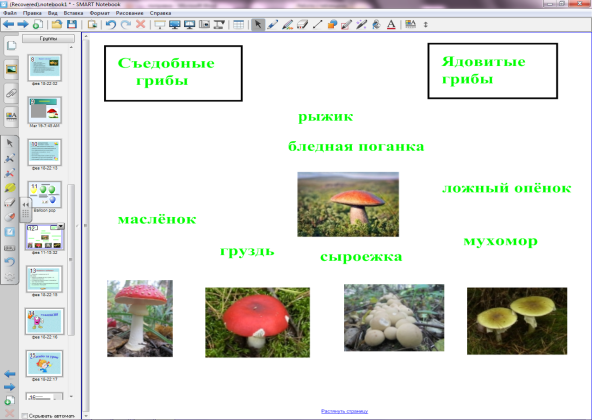Image resolution: width=592 pixels, height=420 pixels.
Task: Open the Рисование menu
Action: pyautogui.click(x=130, y=13)
